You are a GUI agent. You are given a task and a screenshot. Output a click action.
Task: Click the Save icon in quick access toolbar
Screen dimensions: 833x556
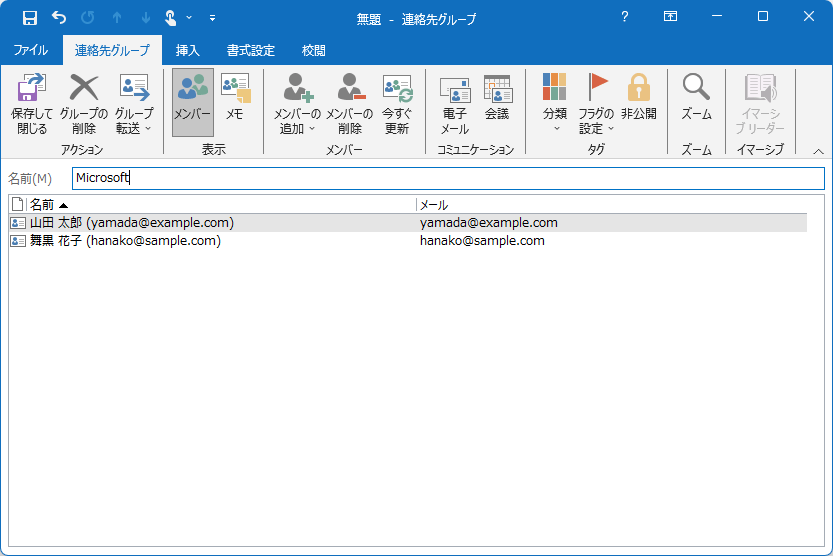[x=30, y=18]
